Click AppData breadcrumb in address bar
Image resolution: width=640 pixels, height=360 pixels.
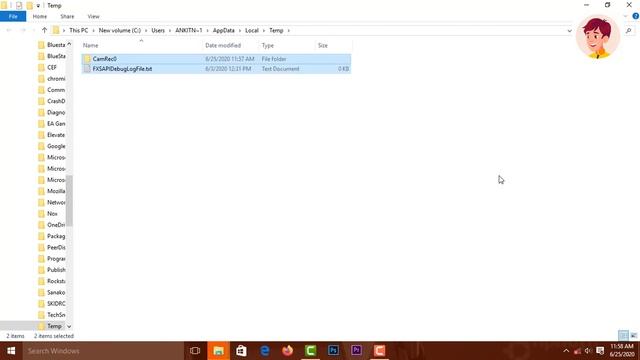click(x=224, y=30)
